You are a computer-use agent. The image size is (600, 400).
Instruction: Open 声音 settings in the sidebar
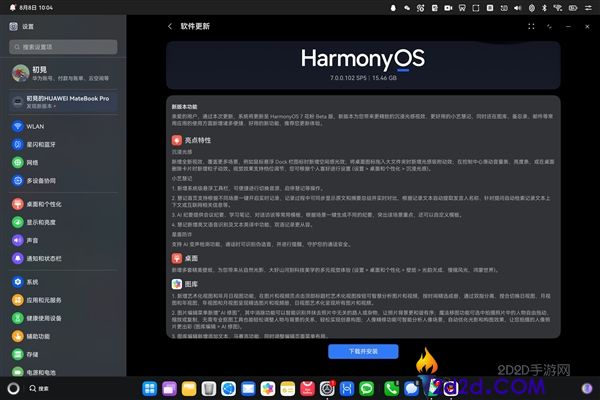pos(63,240)
